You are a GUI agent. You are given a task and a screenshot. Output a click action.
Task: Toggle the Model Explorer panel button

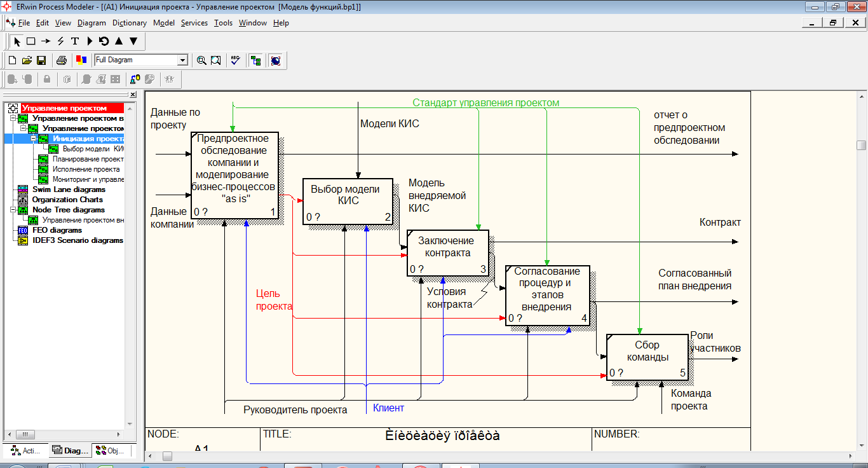pyautogui.click(x=256, y=60)
